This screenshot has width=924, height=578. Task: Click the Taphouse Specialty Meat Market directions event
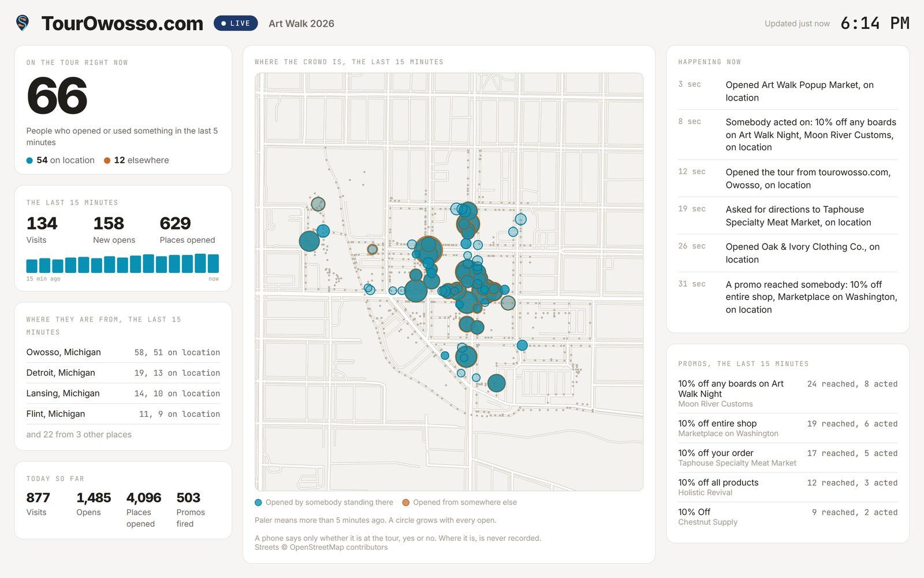tap(788, 216)
